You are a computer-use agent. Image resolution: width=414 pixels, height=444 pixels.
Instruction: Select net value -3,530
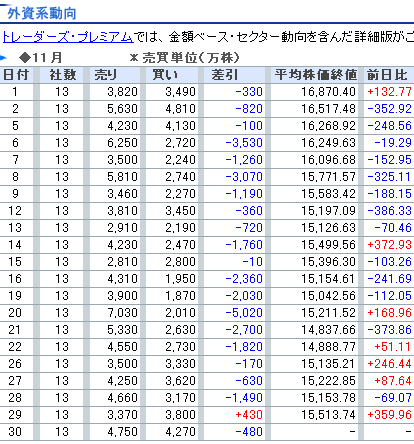244,143
